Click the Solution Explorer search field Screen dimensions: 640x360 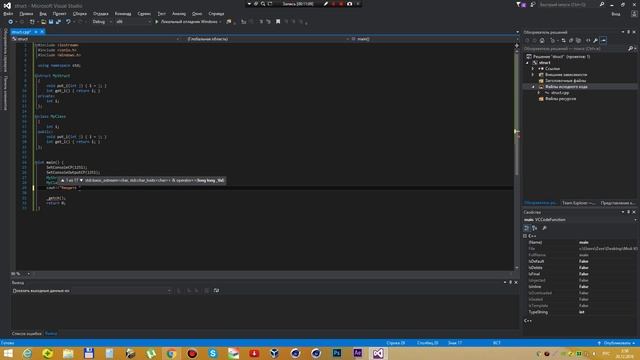pos(575,49)
